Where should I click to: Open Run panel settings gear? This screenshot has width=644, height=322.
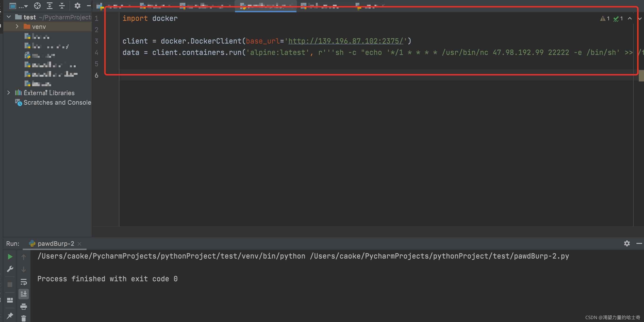627,243
